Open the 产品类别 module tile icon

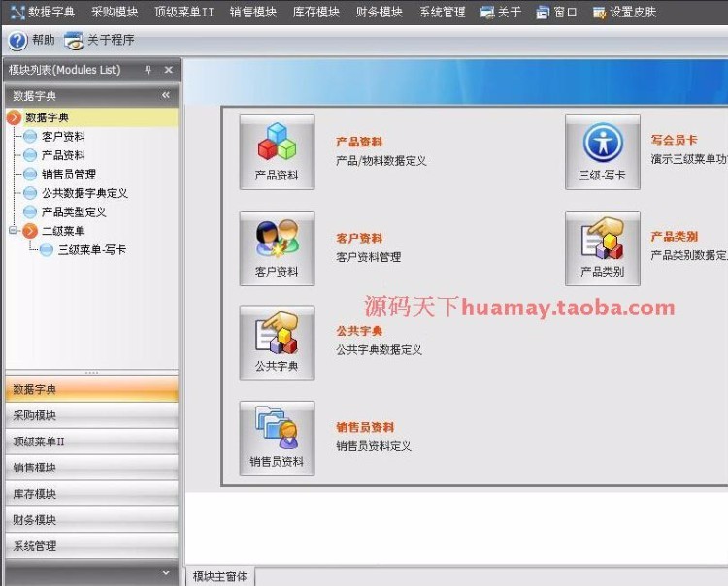602,248
